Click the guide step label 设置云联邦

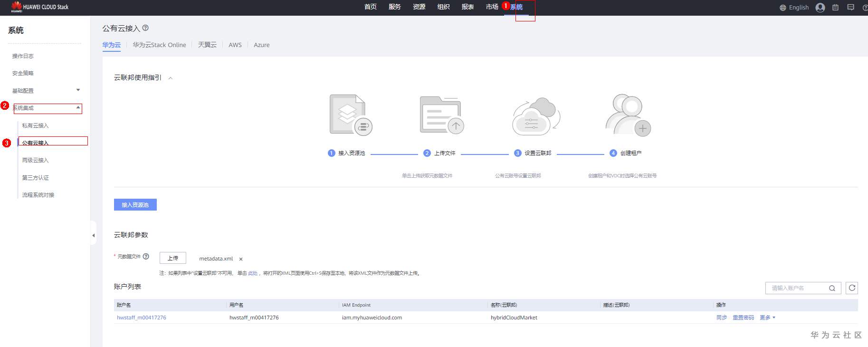coord(538,153)
